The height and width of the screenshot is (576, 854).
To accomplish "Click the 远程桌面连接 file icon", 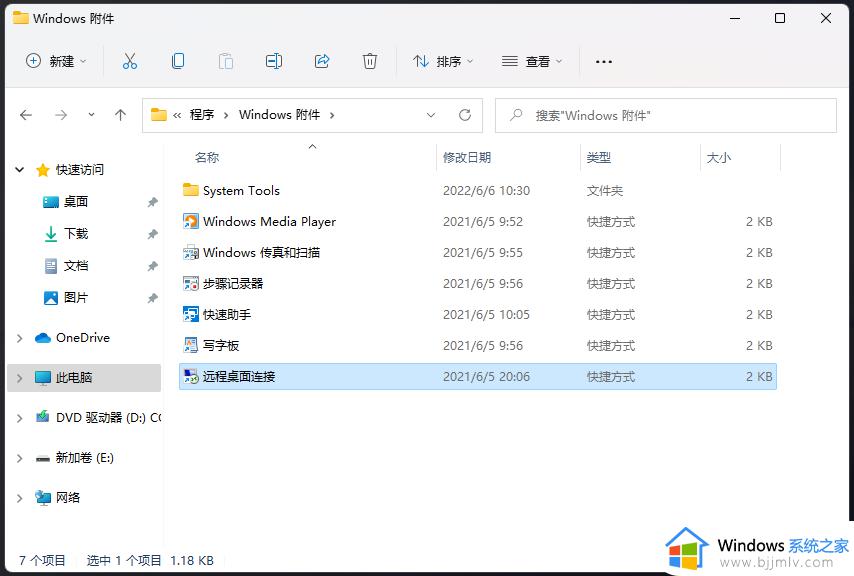I will coord(191,377).
